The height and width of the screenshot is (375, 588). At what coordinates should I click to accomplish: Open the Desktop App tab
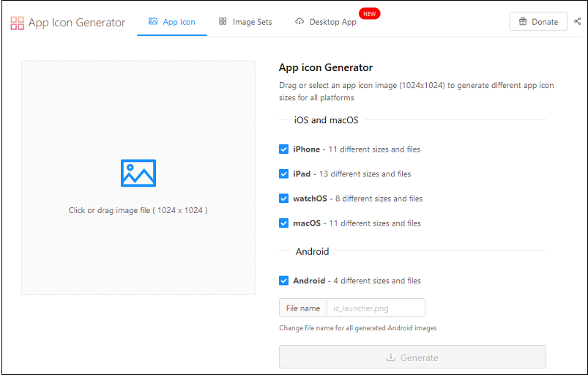pyautogui.click(x=326, y=22)
